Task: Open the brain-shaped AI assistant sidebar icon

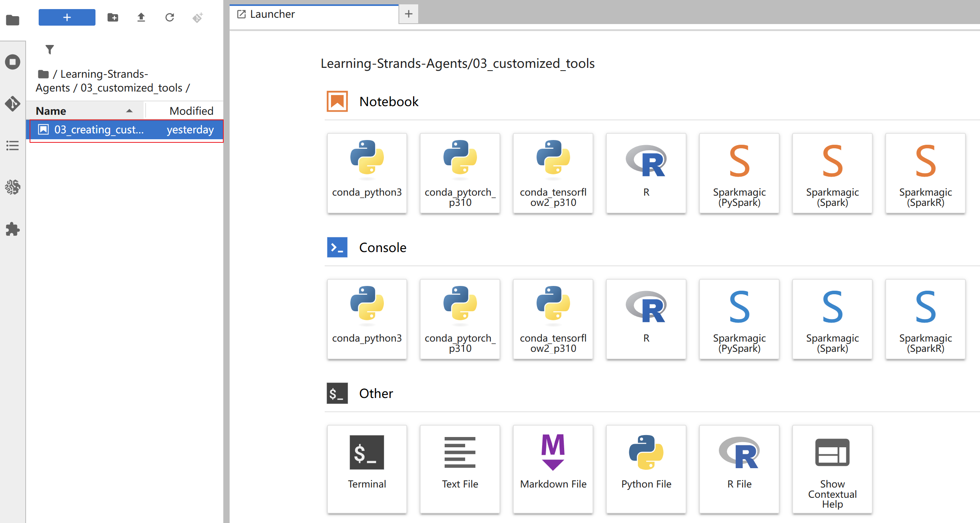Action: (x=13, y=187)
